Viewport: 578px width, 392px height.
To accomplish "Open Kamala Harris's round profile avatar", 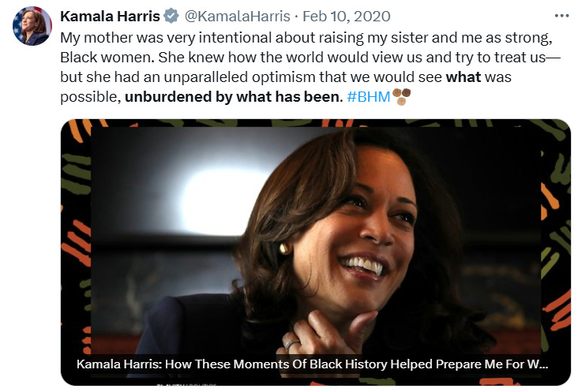I will (x=32, y=26).
